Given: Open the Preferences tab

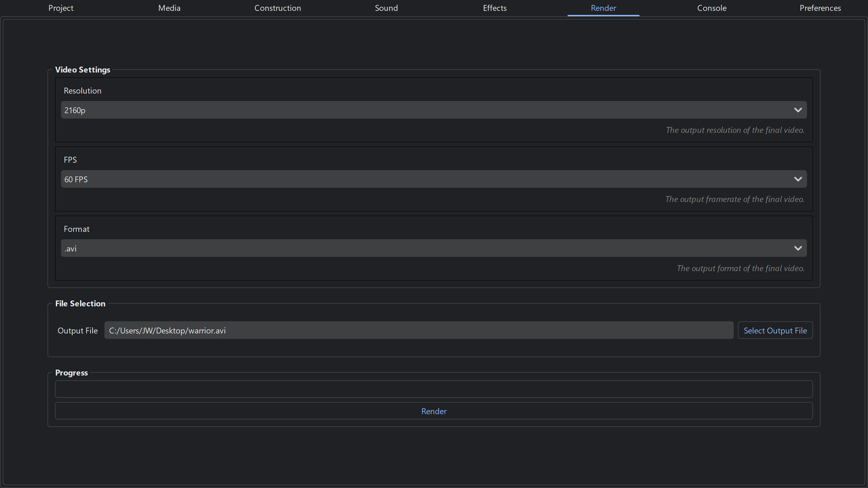Looking at the screenshot, I should pyautogui.click(x=820, y=8).
